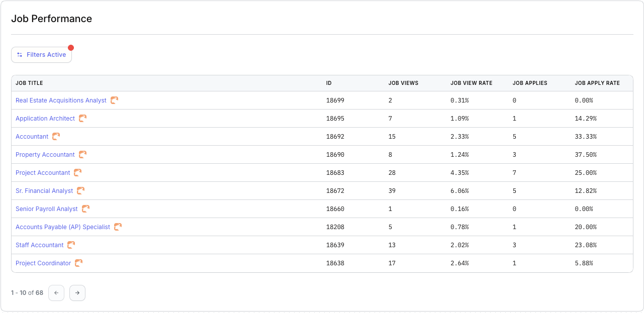Image resolution: width=644 pixels, height=313 pixels.
Task: Click the icon next to Sr. Financial Analyst
Action: click(x=81, y=191)
